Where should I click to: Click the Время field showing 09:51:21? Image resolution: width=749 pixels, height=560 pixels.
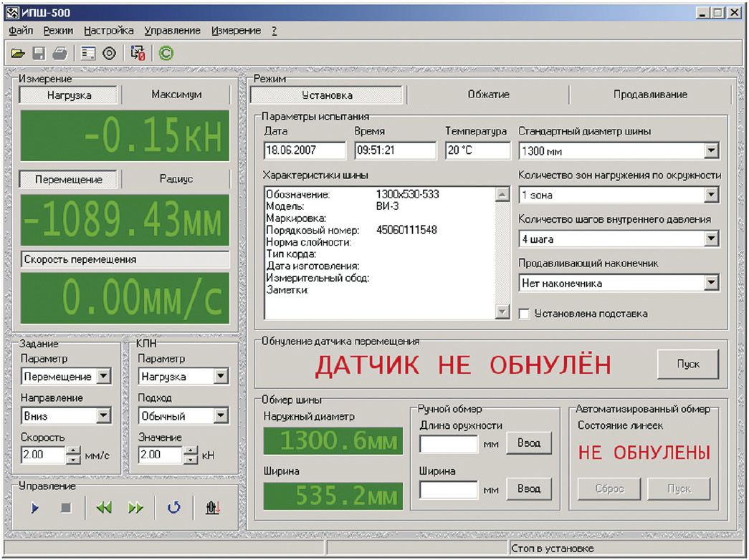395,150
